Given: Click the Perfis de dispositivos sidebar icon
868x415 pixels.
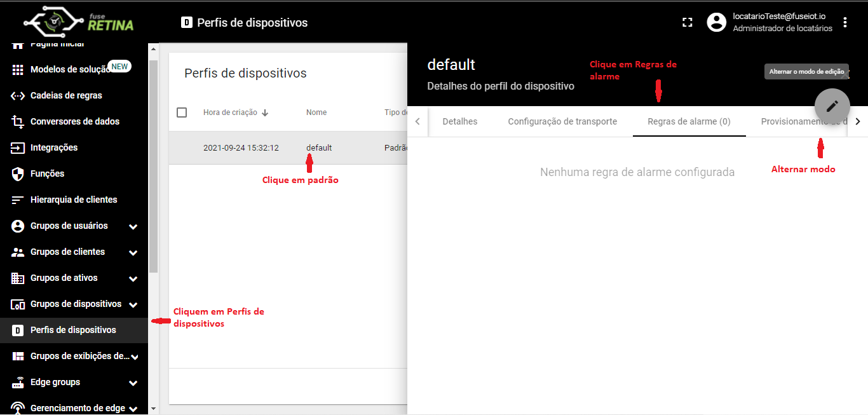Looking at the screenshot, I should click(18, 330).
